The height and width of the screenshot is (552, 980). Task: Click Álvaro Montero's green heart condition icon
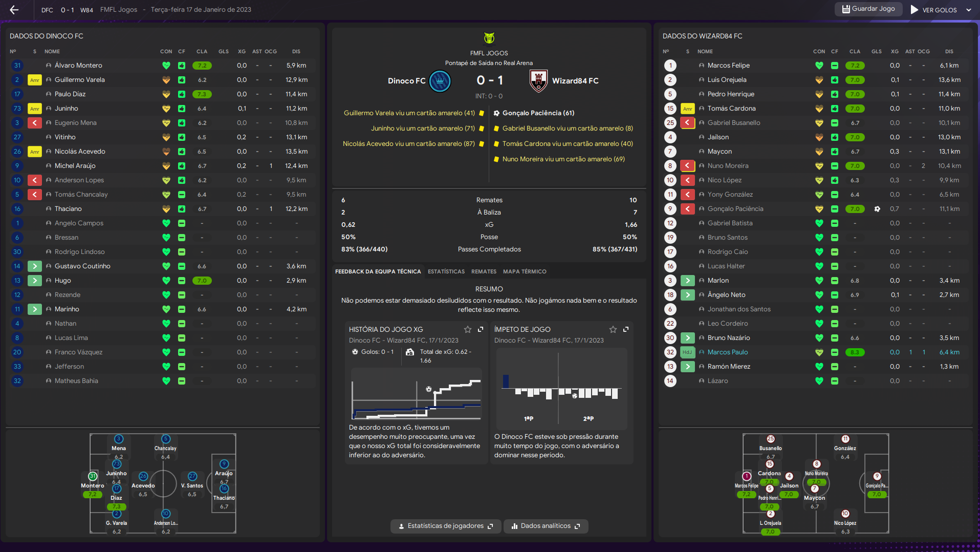coord(166,66)
